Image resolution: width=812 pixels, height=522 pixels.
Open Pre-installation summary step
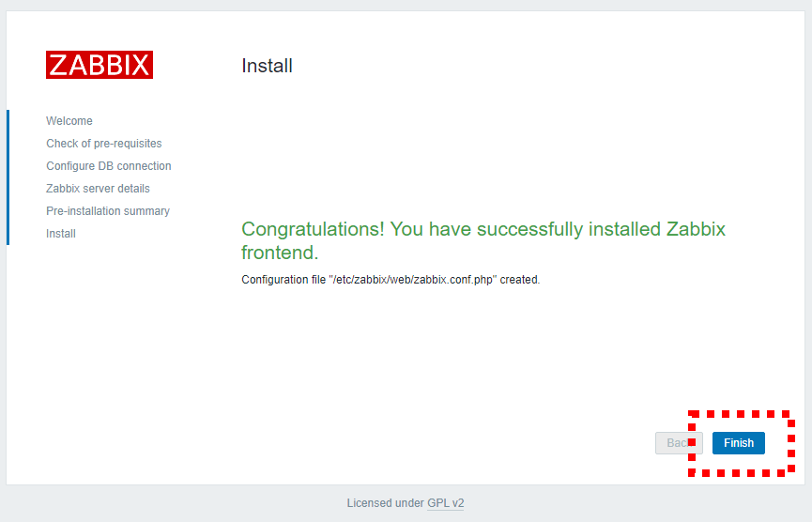tap(108, 210)
